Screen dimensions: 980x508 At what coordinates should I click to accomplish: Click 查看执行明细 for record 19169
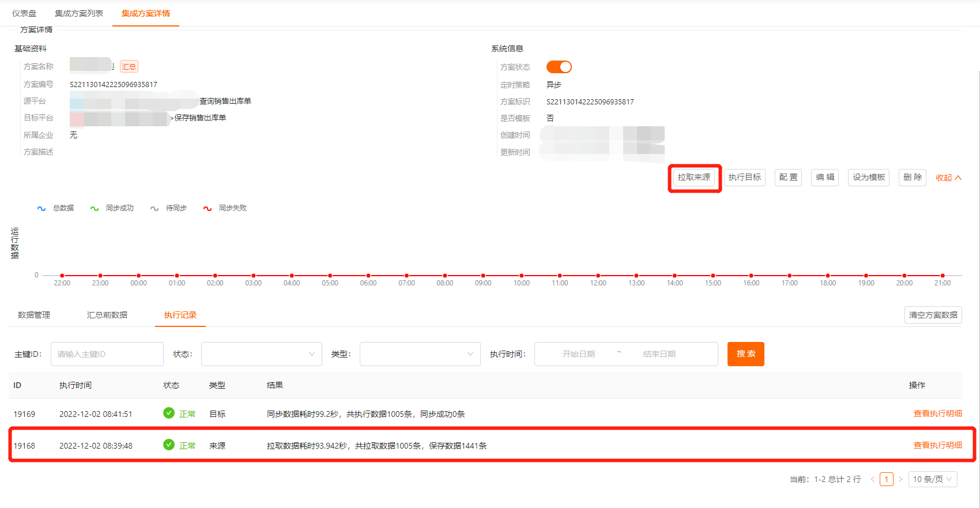coord(937,413)
